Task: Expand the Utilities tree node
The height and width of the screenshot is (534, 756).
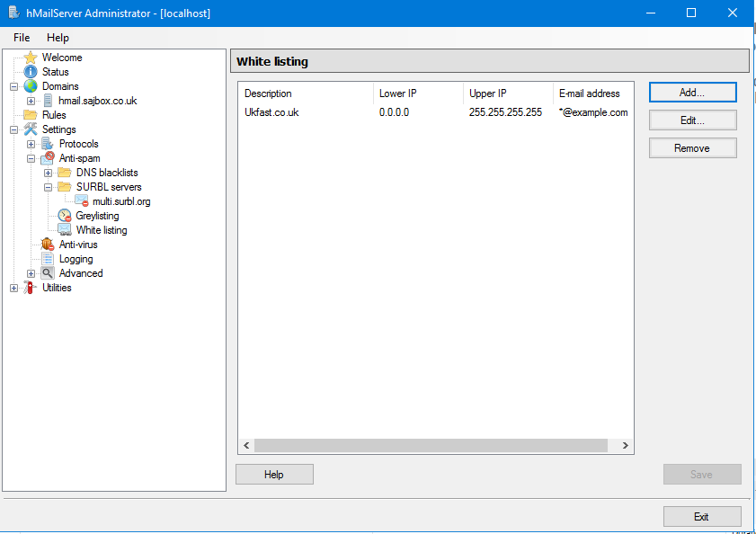Action: 13,288
